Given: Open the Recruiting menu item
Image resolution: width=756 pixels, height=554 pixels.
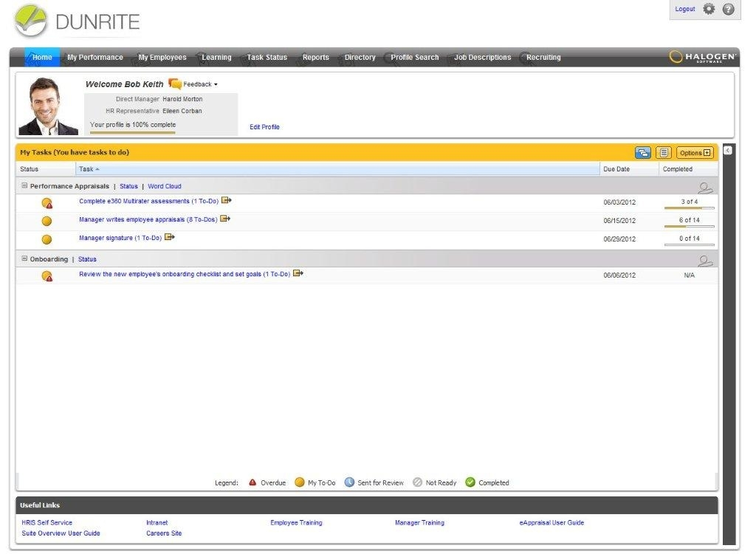Looking at the screenshot, I should (x=543, y=57).
